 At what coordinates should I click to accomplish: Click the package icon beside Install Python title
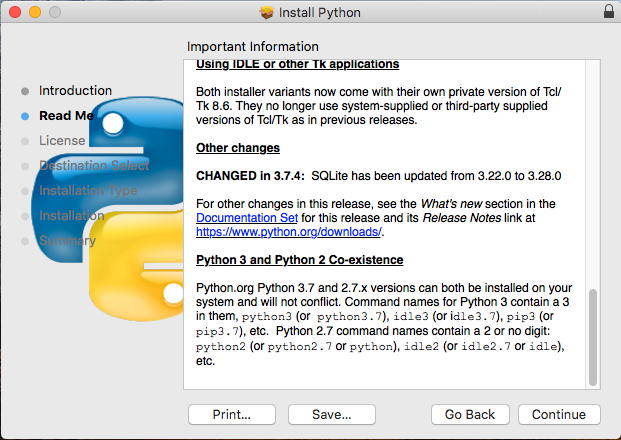coord(267,12)
